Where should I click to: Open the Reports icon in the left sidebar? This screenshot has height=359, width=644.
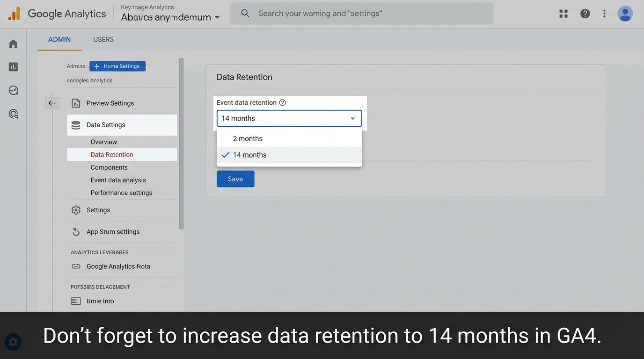click(x=13, y=66)
